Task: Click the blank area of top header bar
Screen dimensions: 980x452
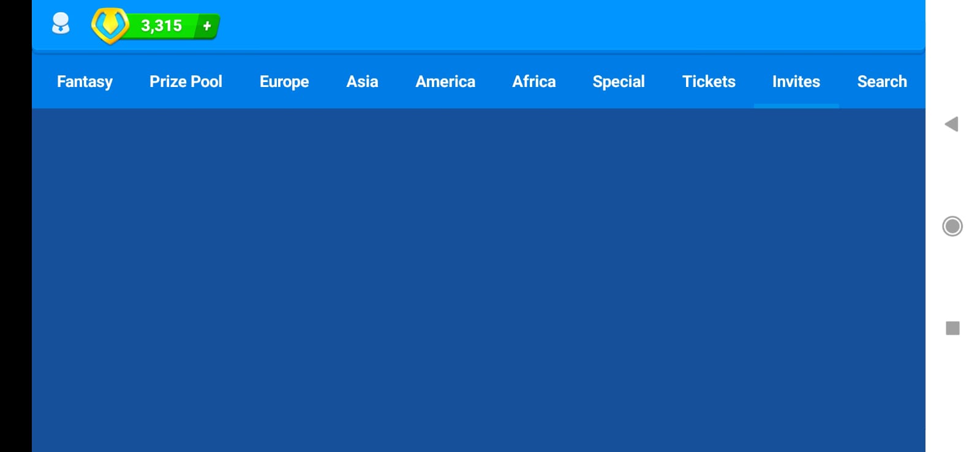Action: click(x=551, y=24)
